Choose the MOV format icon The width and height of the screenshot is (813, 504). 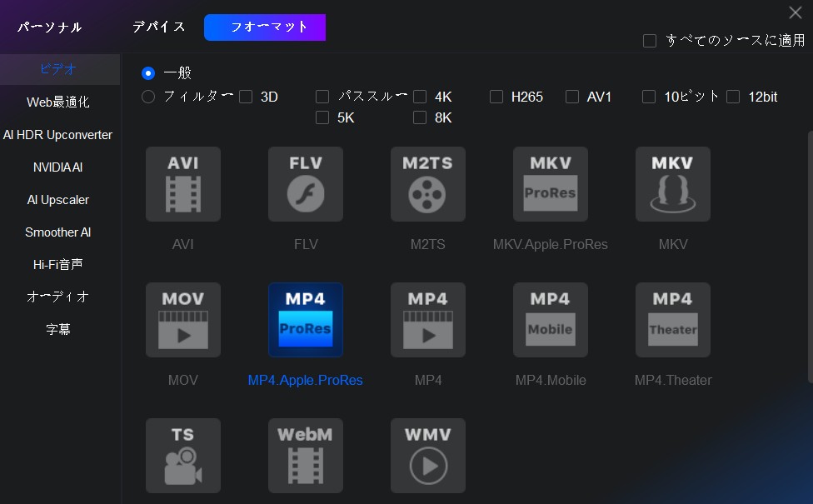point(183,320)
